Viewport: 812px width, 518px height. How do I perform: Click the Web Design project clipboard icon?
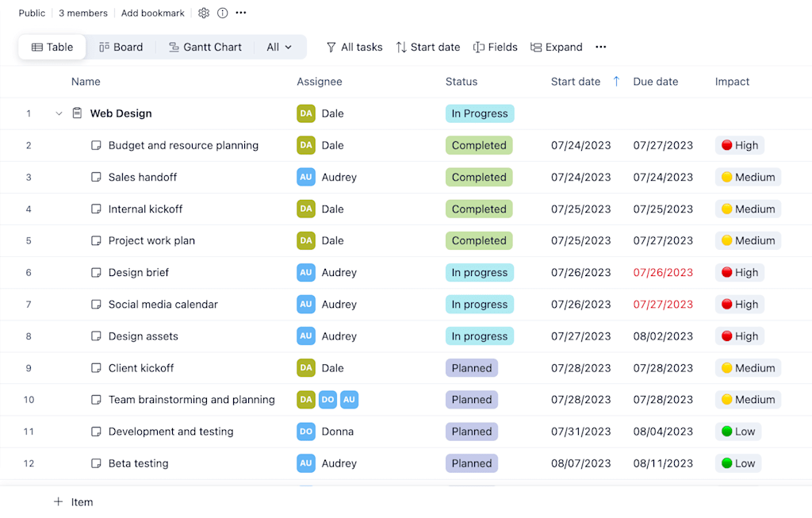(77, 113)
